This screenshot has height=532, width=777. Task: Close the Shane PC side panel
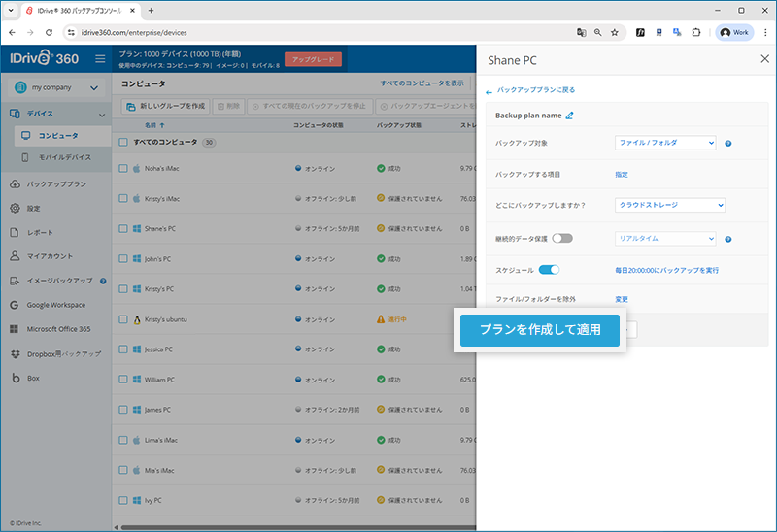coord(763,59)
